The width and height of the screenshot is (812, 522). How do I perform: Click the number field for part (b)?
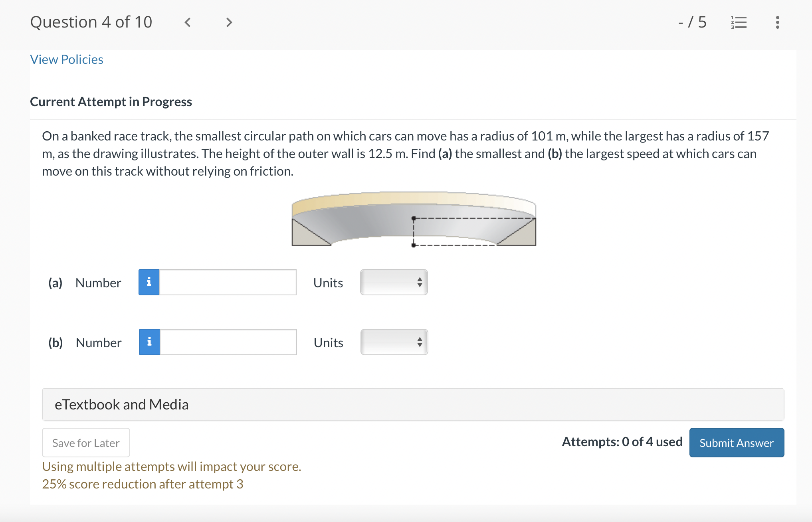[x=228, y=342]
